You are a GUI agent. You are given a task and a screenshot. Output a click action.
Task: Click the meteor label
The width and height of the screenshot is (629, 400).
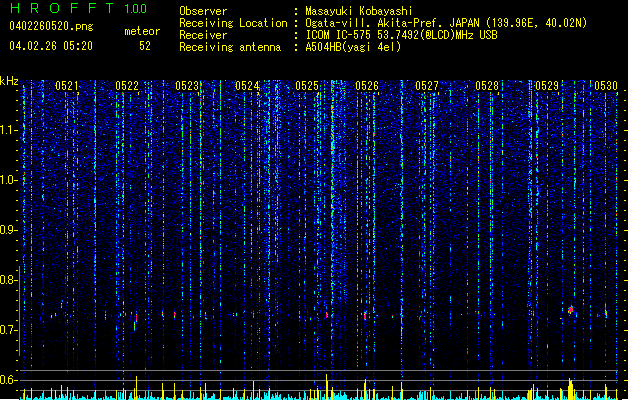tap(142, 31)
